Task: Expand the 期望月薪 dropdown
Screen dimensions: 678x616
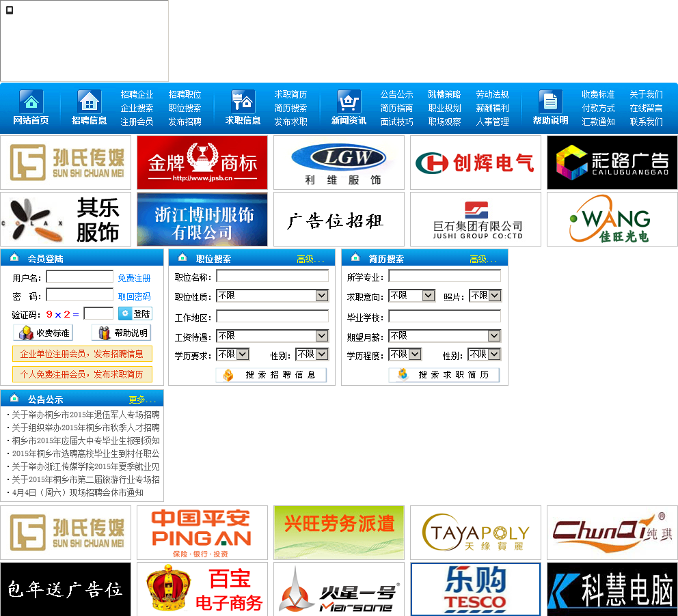Action: (x=444, y=335)
